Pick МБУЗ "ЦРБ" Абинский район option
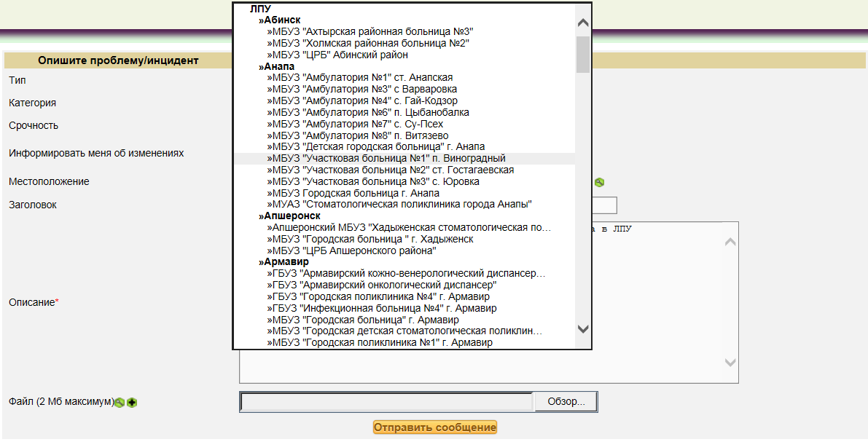Viewport: 868px width, 442px height. tap(337, 55)
